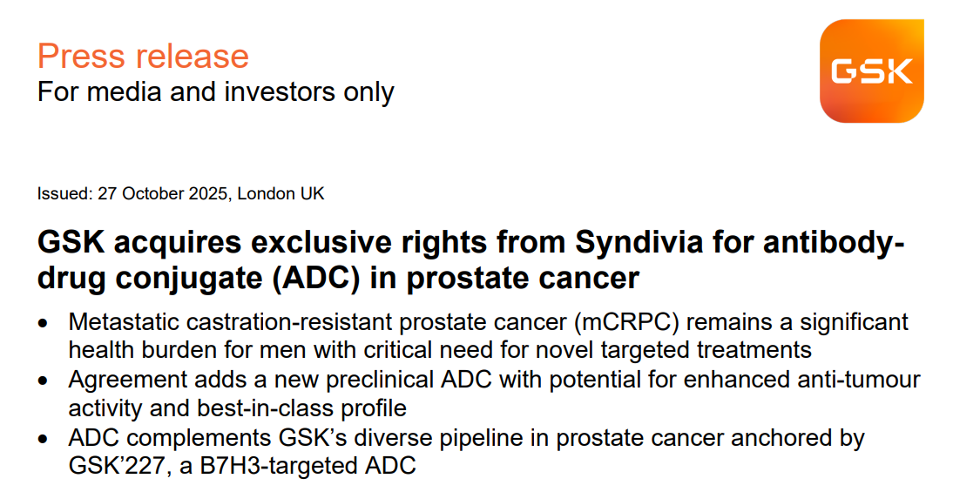
Task: Click the '27 October 2025' issue date
Action: pos(163,193)
